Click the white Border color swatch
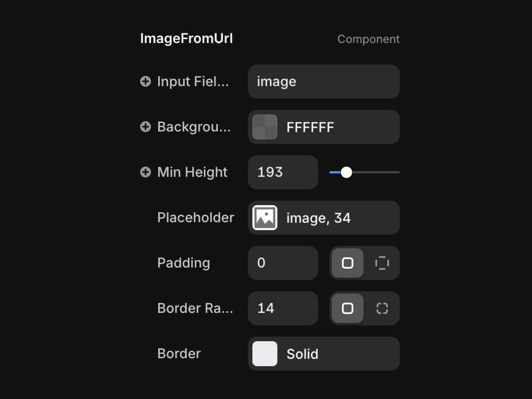 [x=265, y=354]
